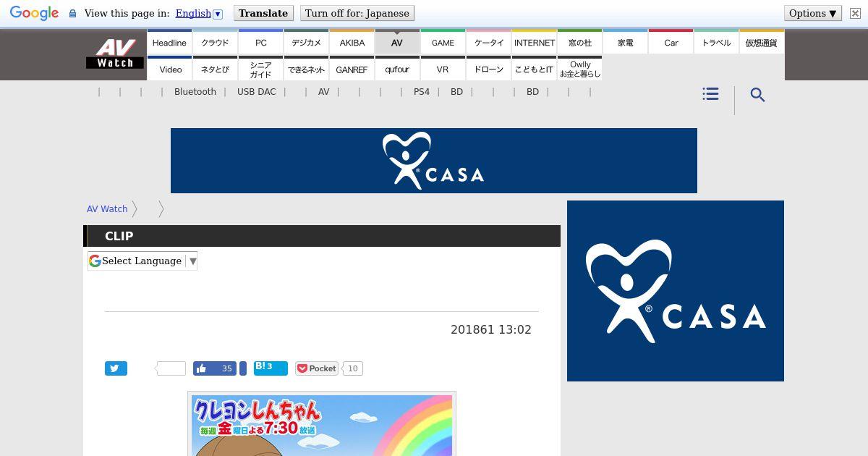Open the translate bar Options menu
The height and width of the screenshot is (456, 868).
tap(812, 13)
